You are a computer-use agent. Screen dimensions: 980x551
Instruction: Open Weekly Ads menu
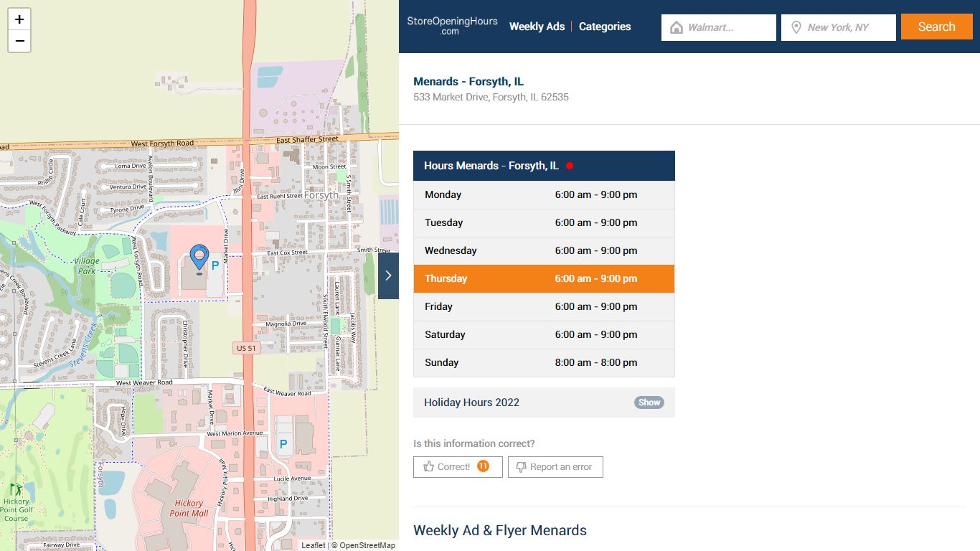(537, 27)
